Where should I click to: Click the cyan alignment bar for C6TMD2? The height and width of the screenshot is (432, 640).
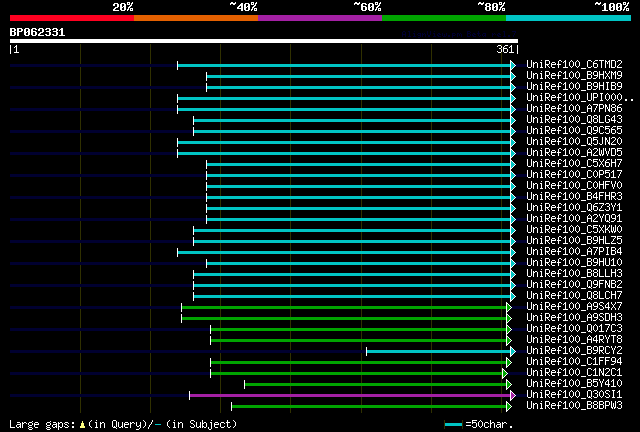pos(344,65)
